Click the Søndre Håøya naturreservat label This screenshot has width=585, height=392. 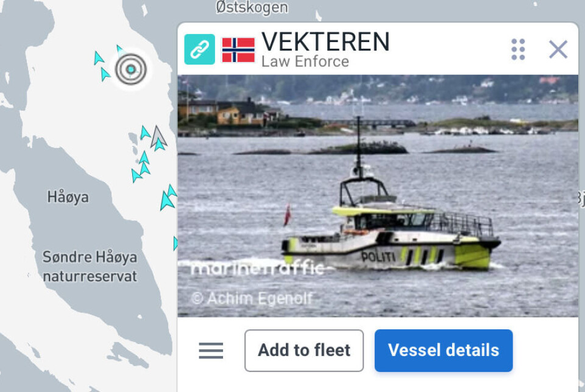point(90,267)
